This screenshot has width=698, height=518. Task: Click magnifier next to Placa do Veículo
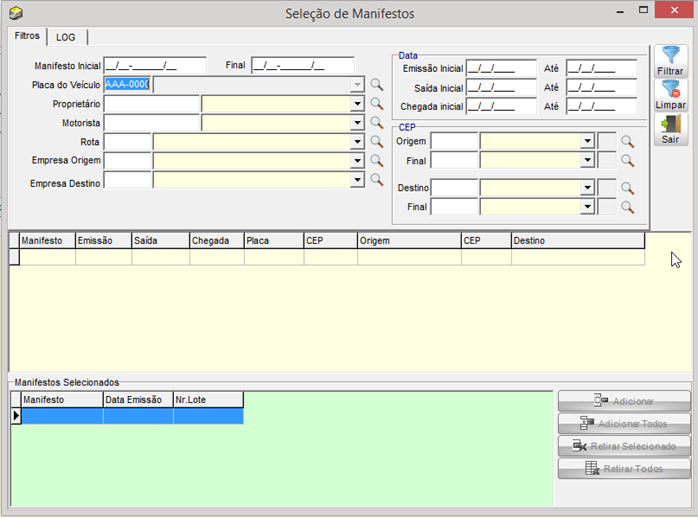pyautogui.click(x=377, y=85)
